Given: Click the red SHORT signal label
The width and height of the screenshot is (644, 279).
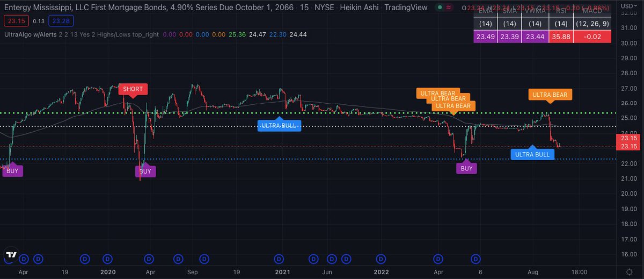Looking at the screenshot, I should click(133, 89).
